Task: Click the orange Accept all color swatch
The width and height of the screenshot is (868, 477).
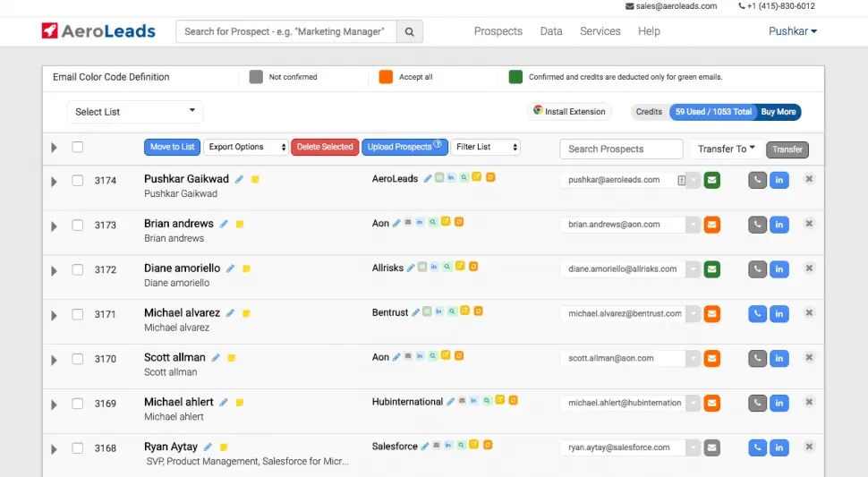Action: tap(386, 77)
